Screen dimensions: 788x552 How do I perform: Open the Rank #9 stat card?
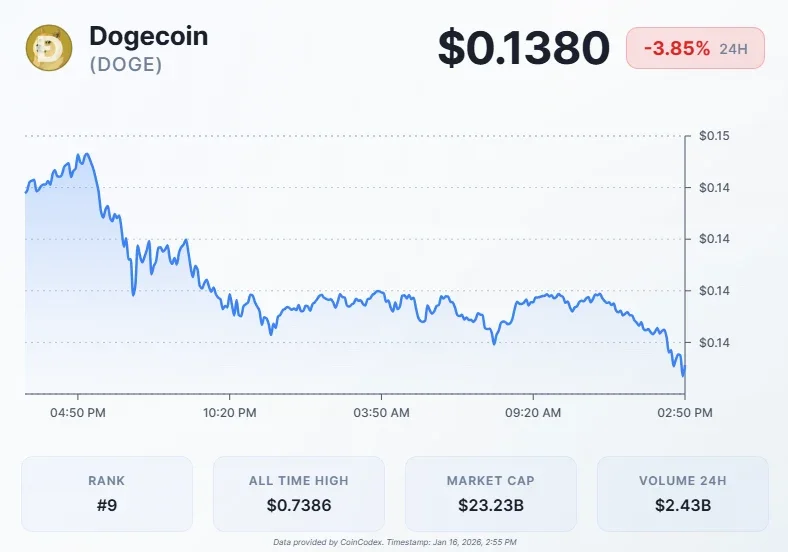(x=107, y=493)
